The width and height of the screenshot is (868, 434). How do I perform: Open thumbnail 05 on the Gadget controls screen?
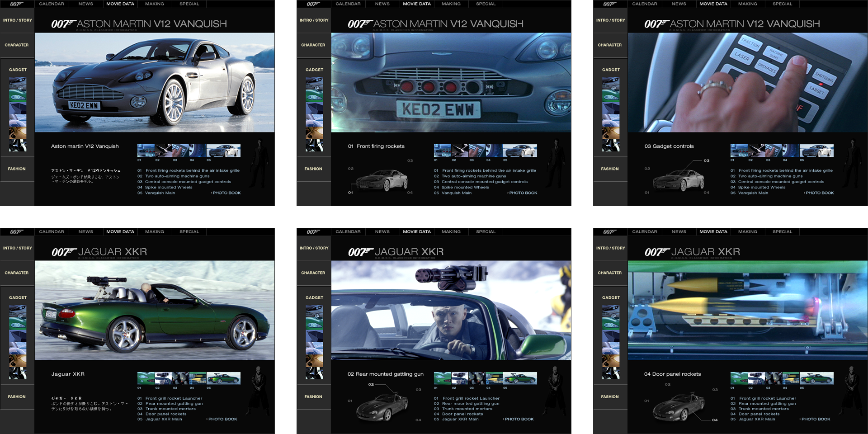click(816, 151)
